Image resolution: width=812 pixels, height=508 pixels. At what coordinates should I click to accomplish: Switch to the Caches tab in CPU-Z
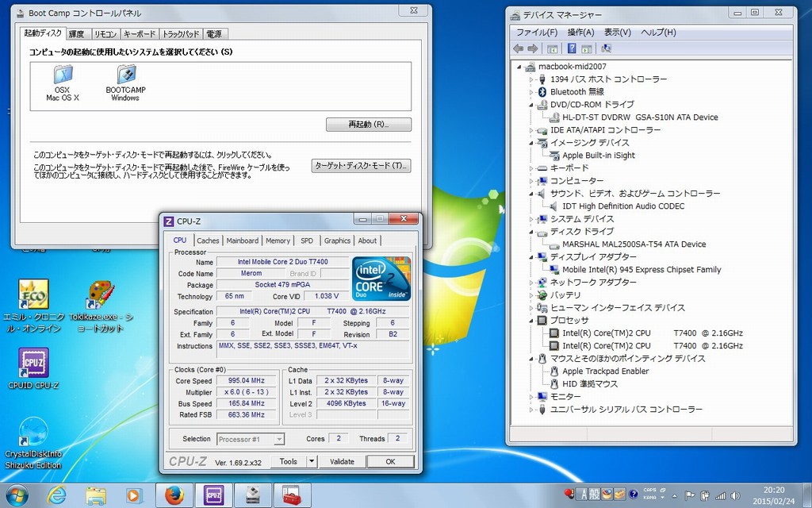click(209, 241)
